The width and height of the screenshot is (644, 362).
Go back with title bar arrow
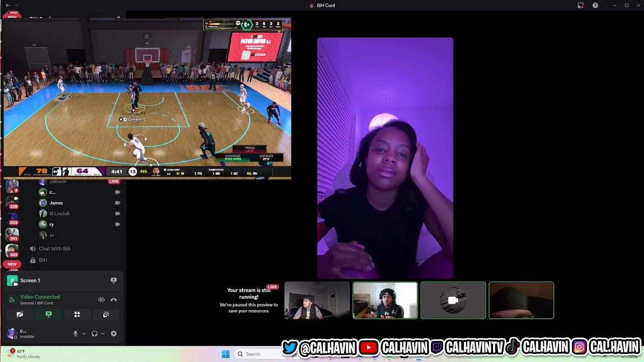pyautogui.click(x=8, y=6)
